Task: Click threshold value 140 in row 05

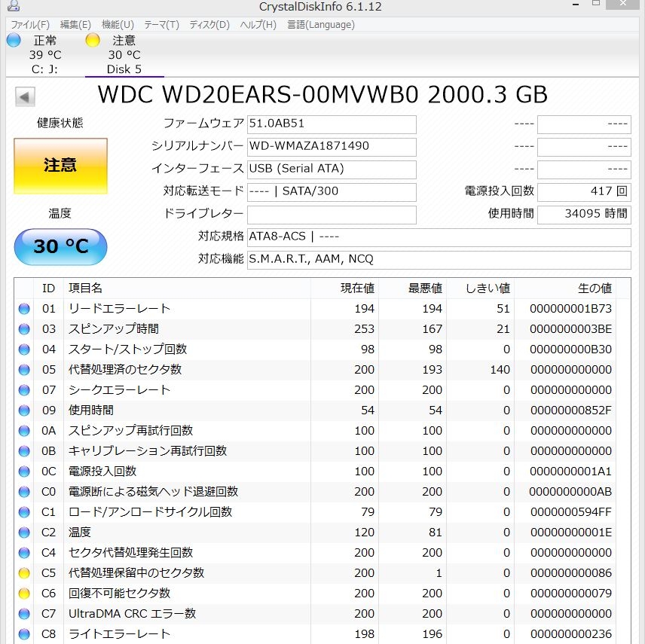Action: point(500,370)
